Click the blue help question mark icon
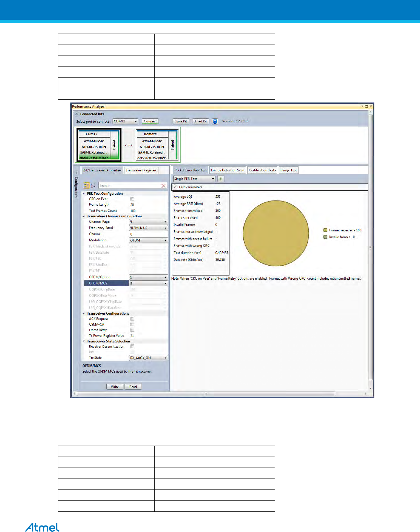 point(215,121)
